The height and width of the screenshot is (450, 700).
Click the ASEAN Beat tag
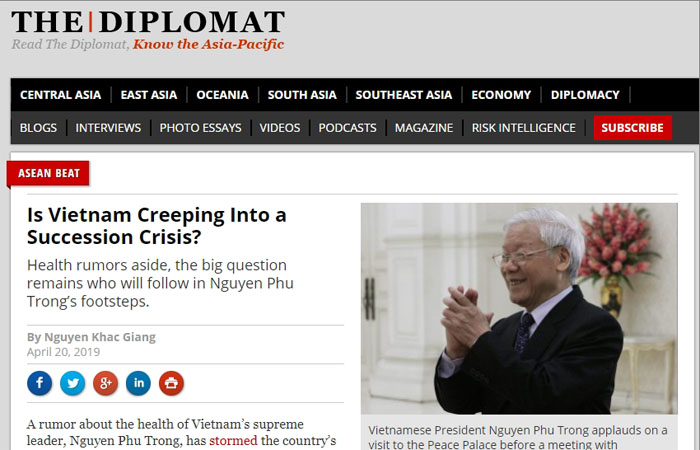point(48,173)
